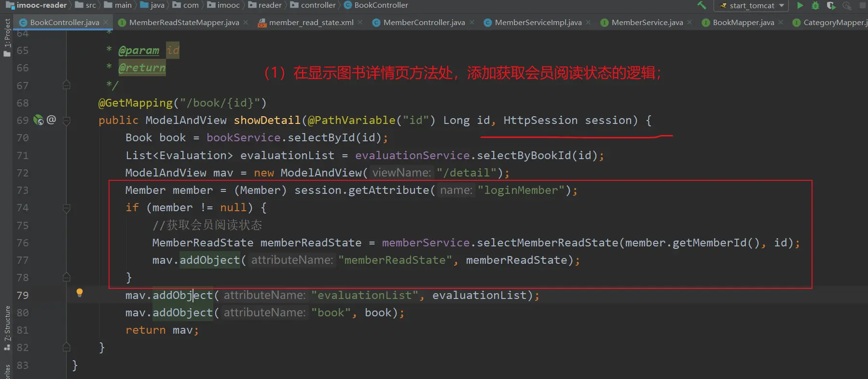Open the Project tool window side tab
The height and width of the screenshot is (379, 868).
point(7,38)
